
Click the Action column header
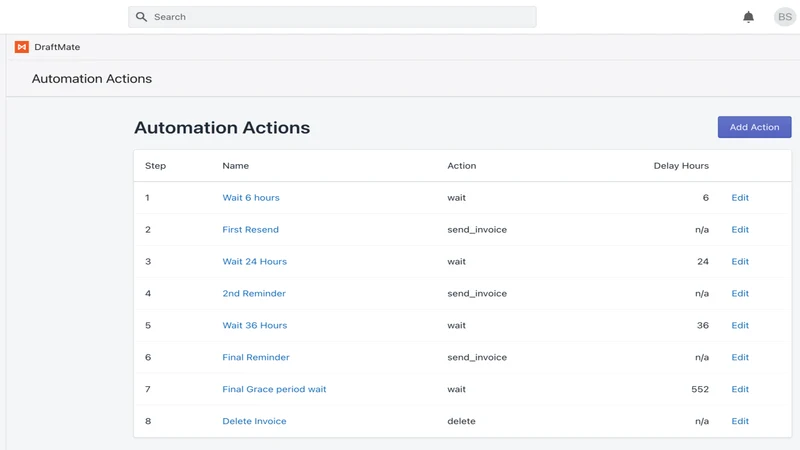462,166
